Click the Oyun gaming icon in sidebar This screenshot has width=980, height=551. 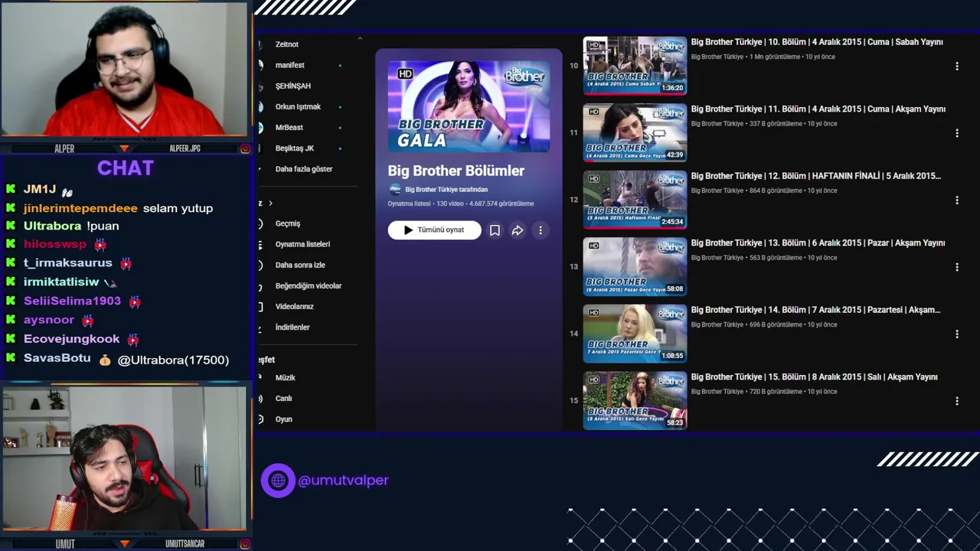(x=260, y=419)
